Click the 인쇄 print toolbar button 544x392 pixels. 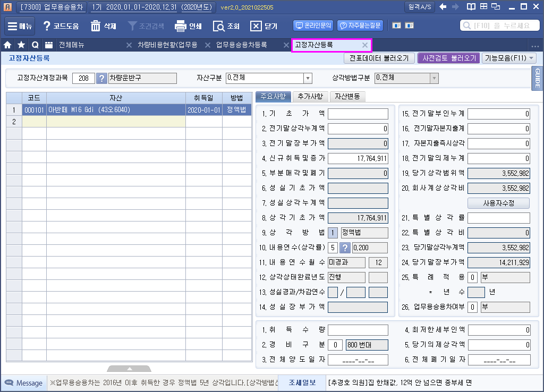[x=188, y=26]
